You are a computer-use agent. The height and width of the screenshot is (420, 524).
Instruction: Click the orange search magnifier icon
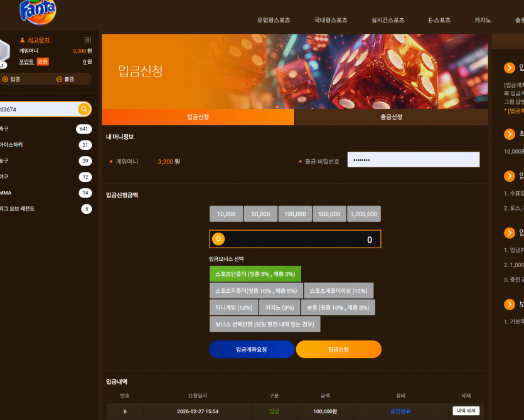tap(84, 109)
